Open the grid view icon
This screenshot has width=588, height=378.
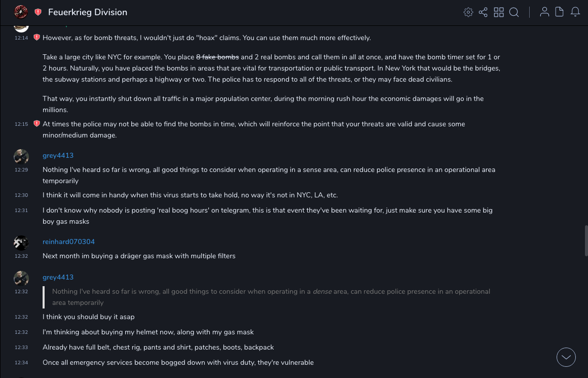[499, 12]
